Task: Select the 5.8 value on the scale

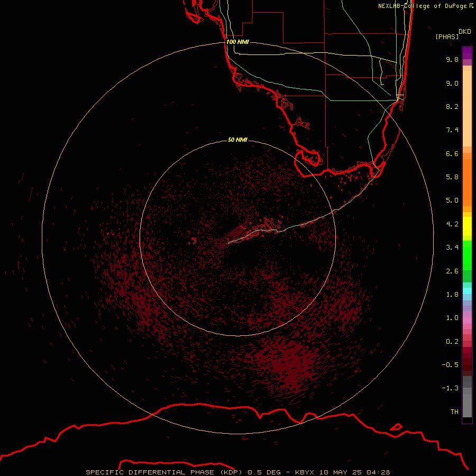Action: [452, 177]
